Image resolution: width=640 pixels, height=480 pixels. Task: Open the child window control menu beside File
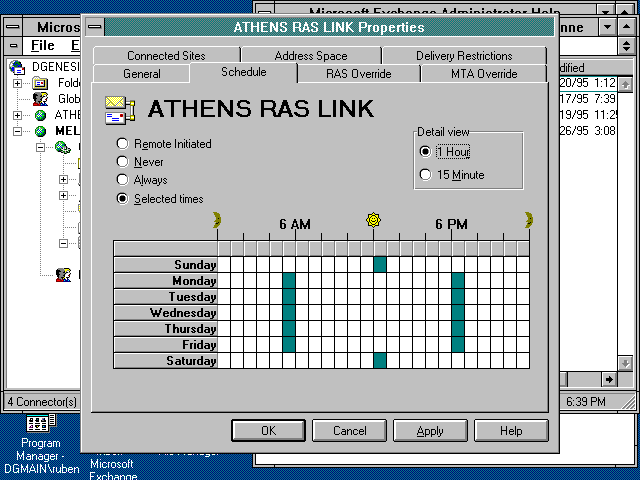[x=13, y=45]
